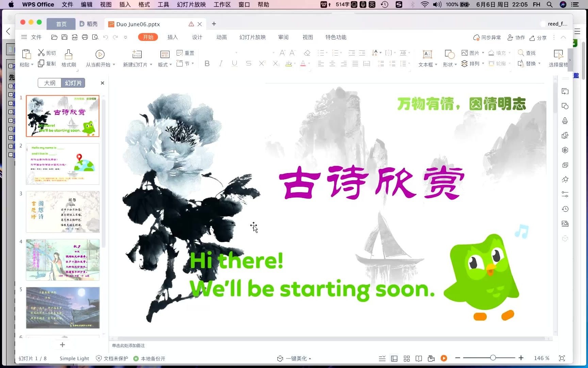
Task: Click the Share (分享) button
Action: click(538, 37)
